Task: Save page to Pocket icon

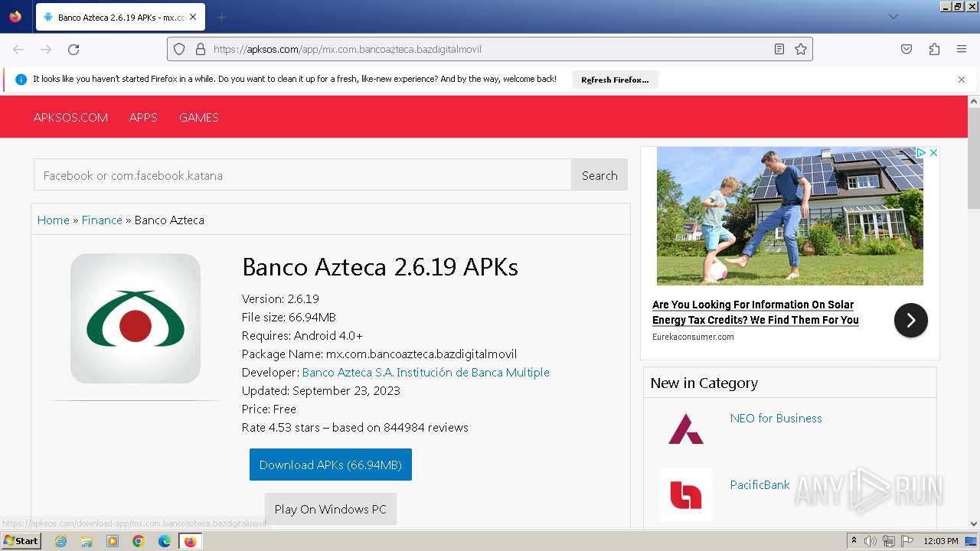Action: pos(906,49)
